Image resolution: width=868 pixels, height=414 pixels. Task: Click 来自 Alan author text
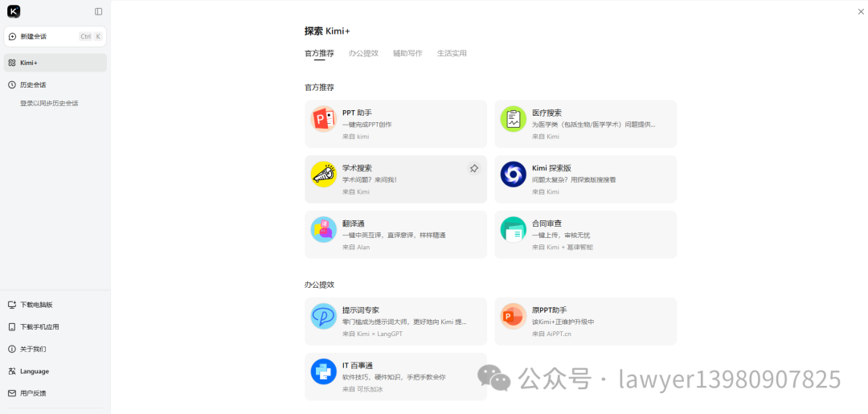pyautogui.click(x=356, y=248)
